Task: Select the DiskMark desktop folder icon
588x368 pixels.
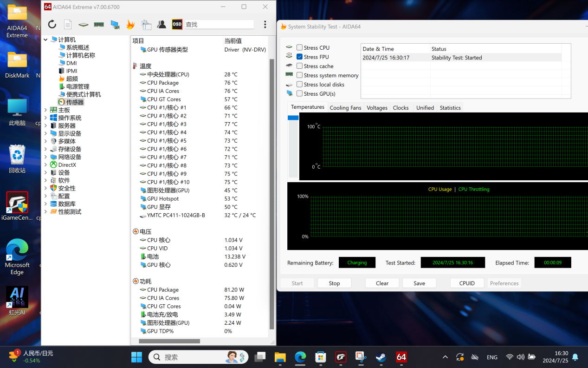Action: tap(17, 65)
